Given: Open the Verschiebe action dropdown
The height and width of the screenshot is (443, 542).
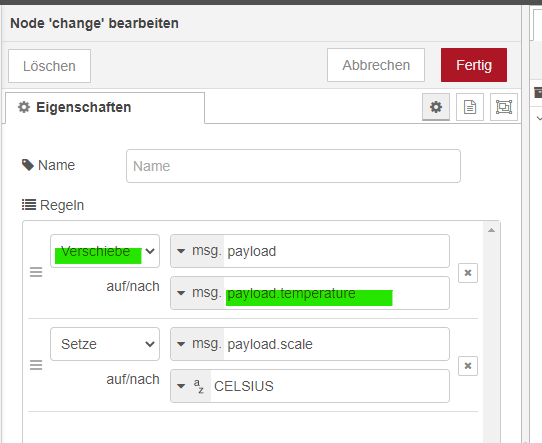Looking at the screenshot, I should tap(105, 251).
